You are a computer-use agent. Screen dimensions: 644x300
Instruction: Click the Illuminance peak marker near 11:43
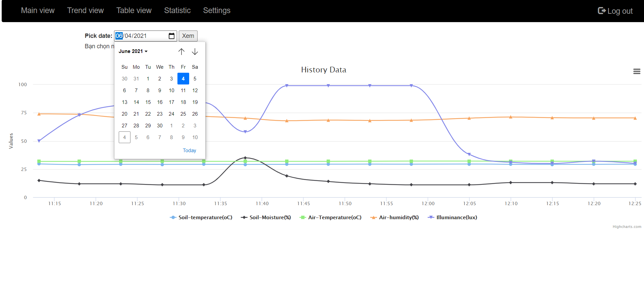(287, 86)
